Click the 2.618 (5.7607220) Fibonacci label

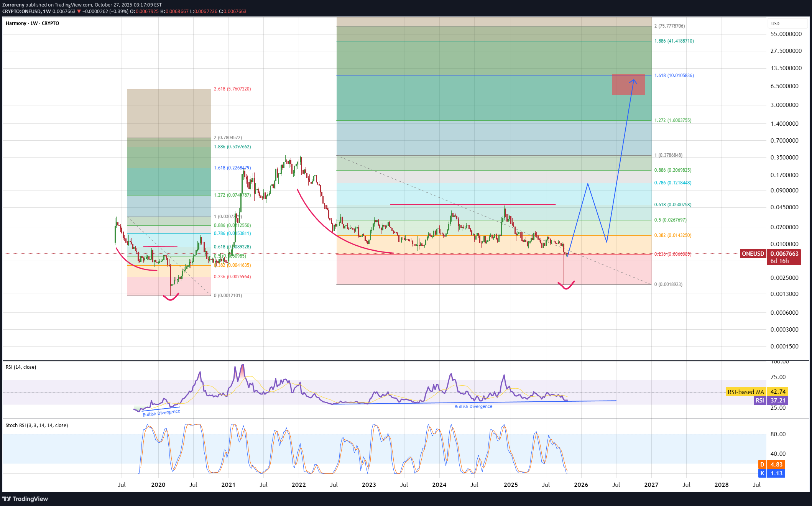click(x=232, y=89)
